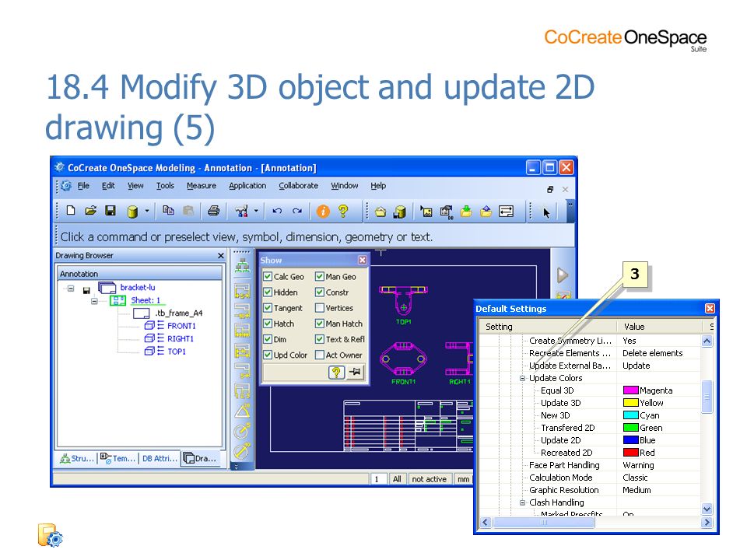Click the numbered 1 2 3 dimension icon
747x560 pixels.
click(242, 390)
